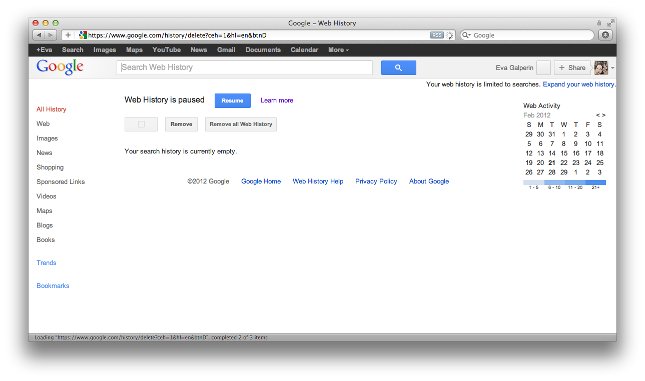The image size is (645, 381).
Task: Open Images in the Google bar
Action: tap(104, 50)
